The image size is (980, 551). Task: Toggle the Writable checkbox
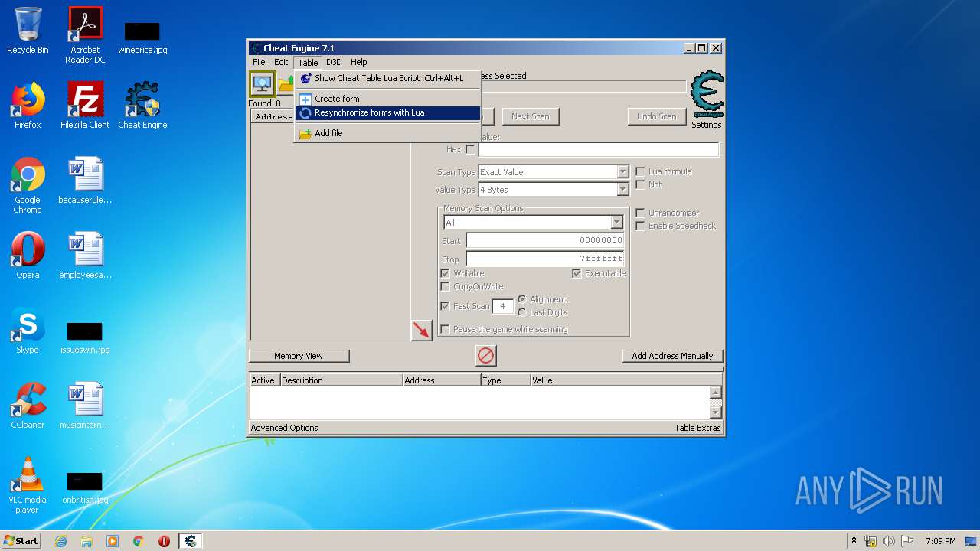[445, 273]
